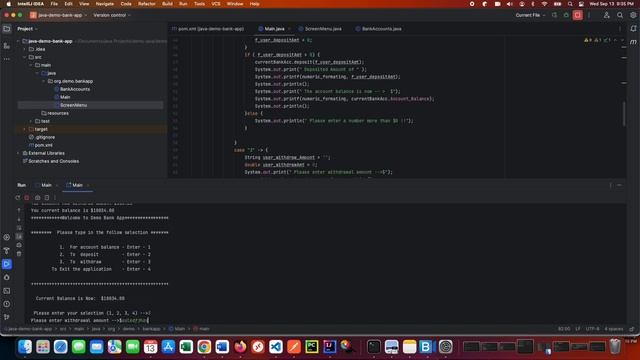
Task: Click the 4 spaces indent setting
Action: tap(614, 329)
